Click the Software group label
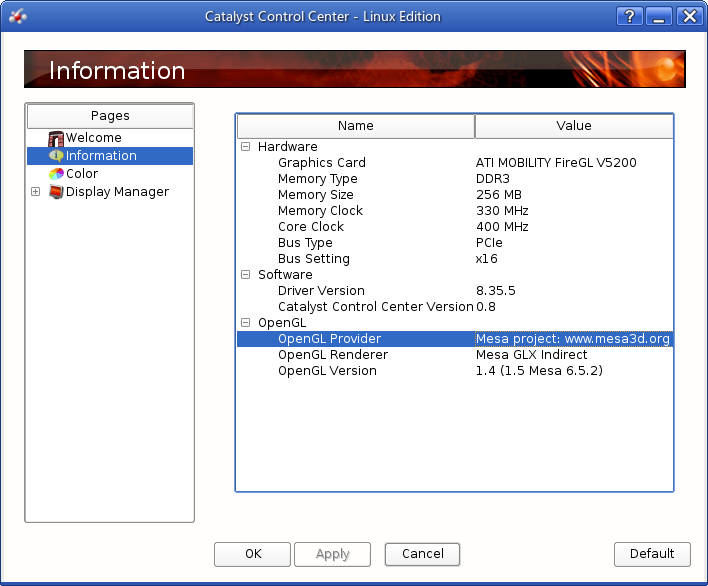 click(285, 274)
